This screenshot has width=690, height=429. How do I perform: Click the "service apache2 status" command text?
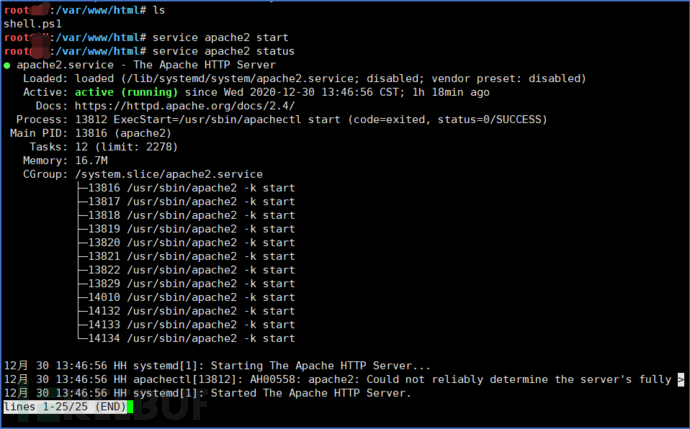tap(224, 51)
